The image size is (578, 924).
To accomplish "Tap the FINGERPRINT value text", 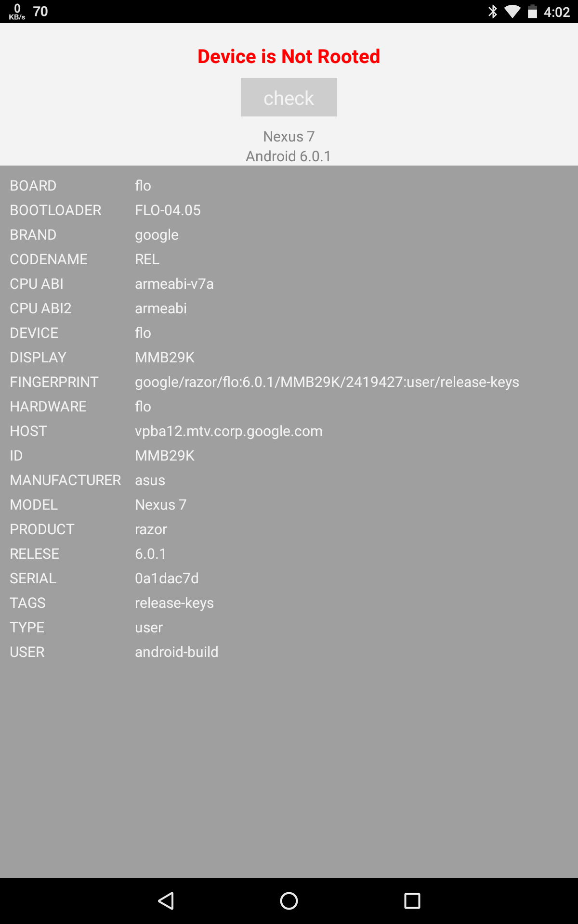I will [x=327, y=382].
